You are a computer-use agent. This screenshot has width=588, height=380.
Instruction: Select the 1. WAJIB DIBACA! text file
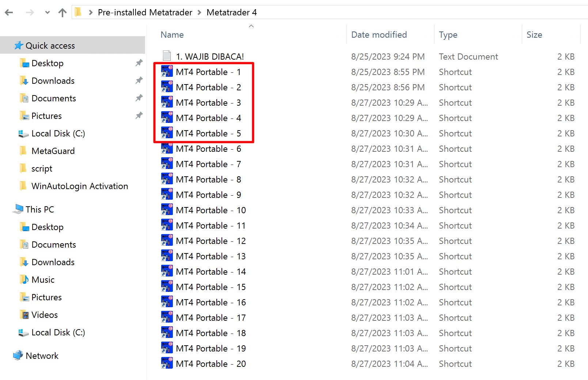coord(210,57)
